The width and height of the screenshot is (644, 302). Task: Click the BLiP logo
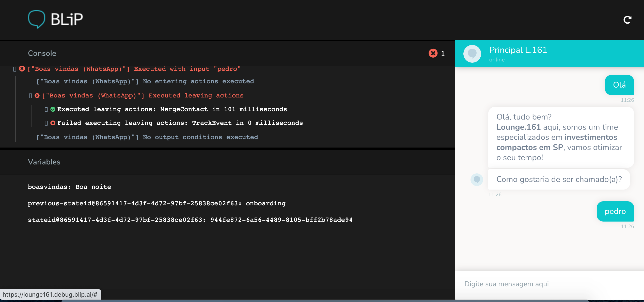(55, 19)
